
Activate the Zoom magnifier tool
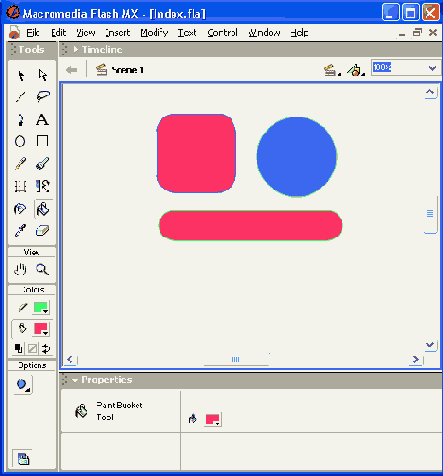click(x=42, y=269)
